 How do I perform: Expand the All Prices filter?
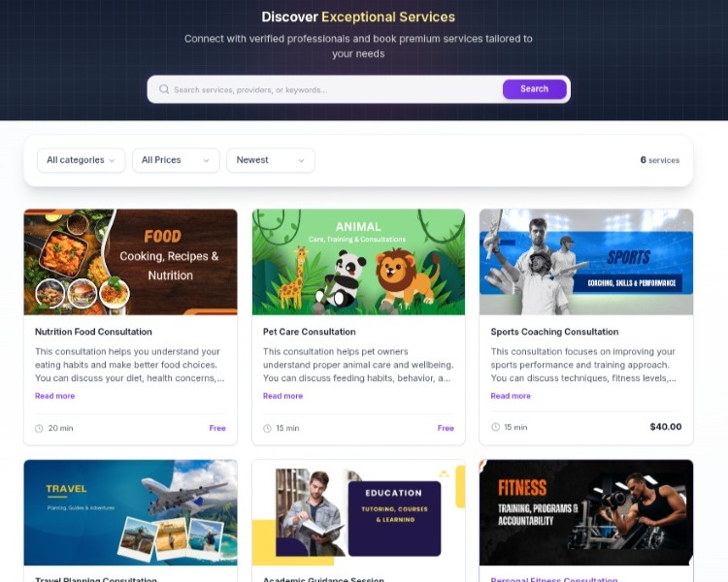176,160
